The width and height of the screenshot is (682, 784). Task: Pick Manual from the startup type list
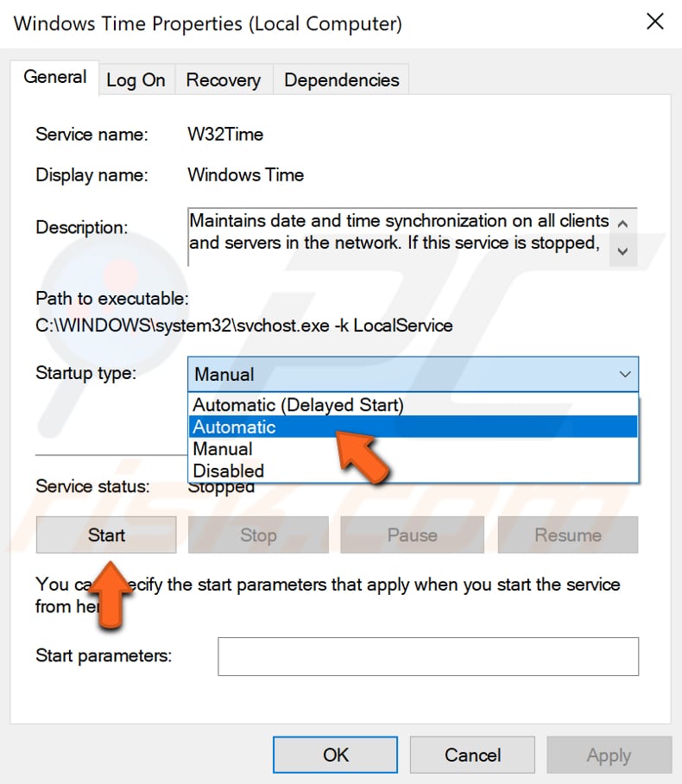tap(223, 448)
